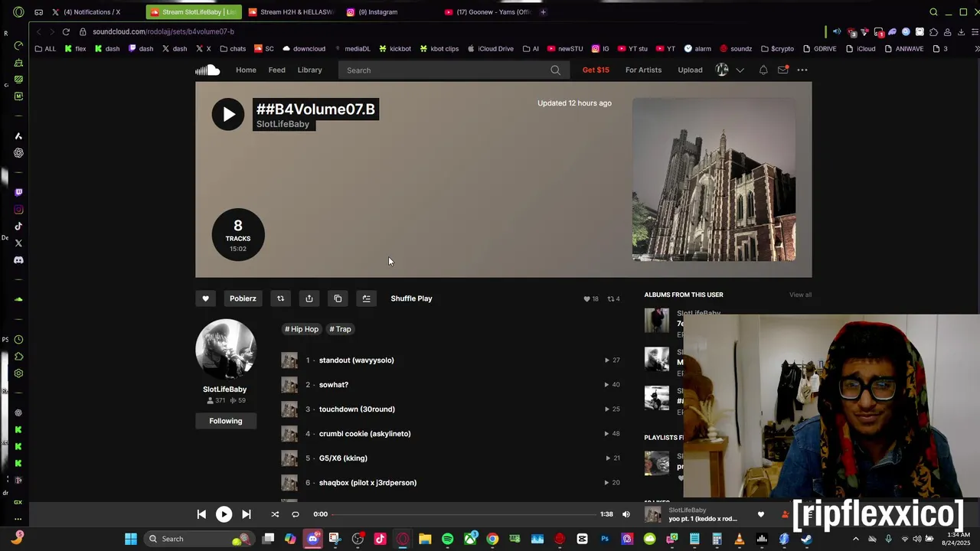Open the SoundCloud logo home link
This screenshot has height=551, width=980.
click(207, 70)
